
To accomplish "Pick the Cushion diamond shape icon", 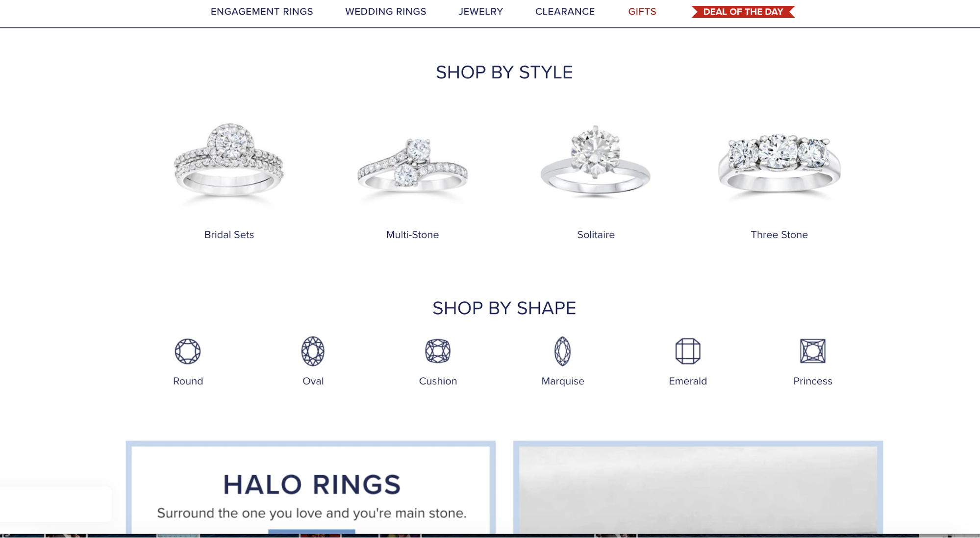I will tap(438, 351).
